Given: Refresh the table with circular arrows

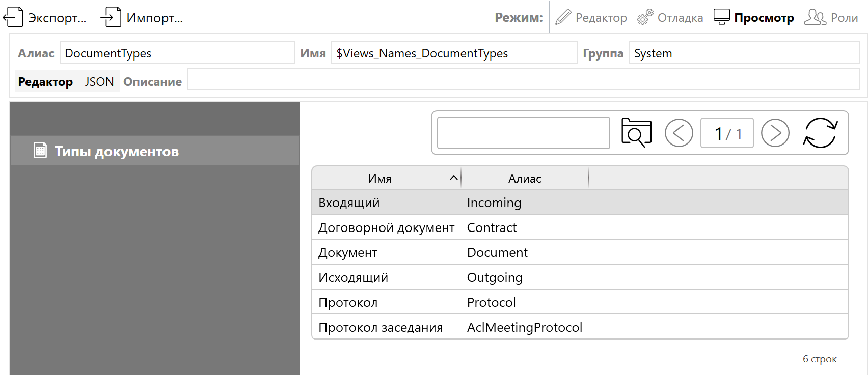Looking at the screenshot, I should (x=820, y=133).
